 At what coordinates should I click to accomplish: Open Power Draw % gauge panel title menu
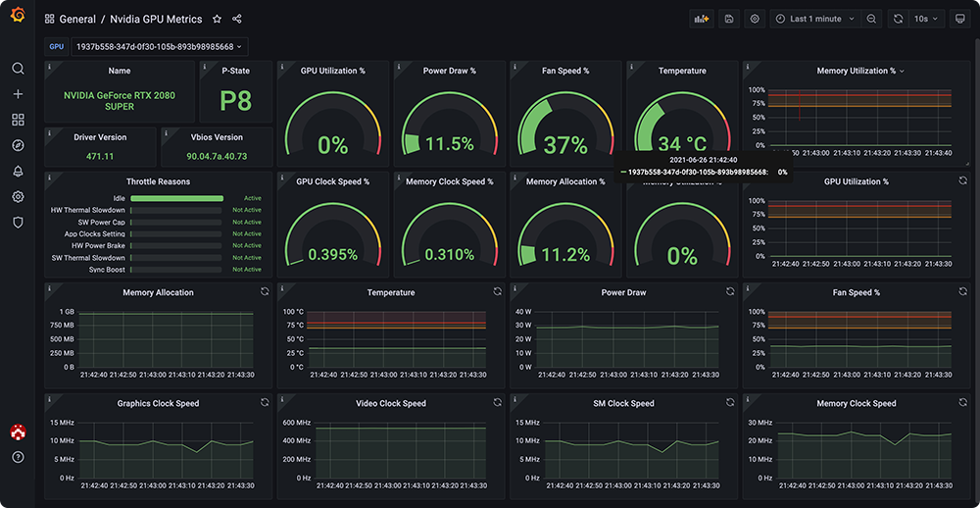click(x=450, y=71)
